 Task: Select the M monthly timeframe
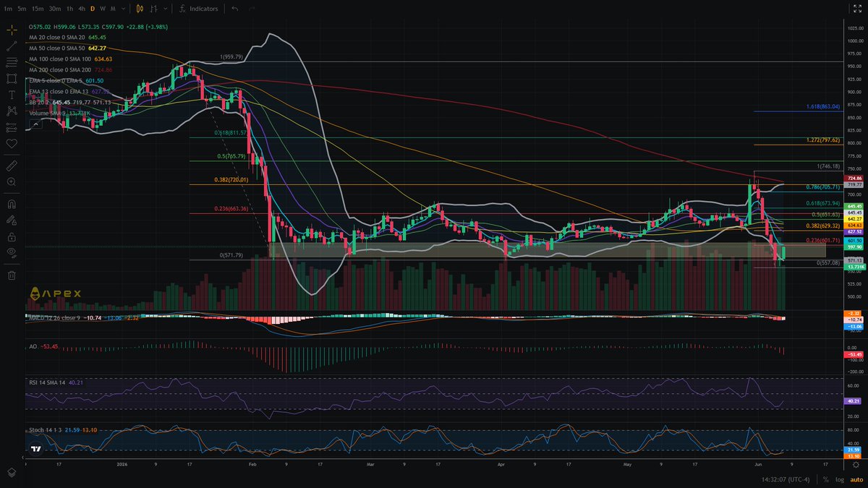pos(112,9)
